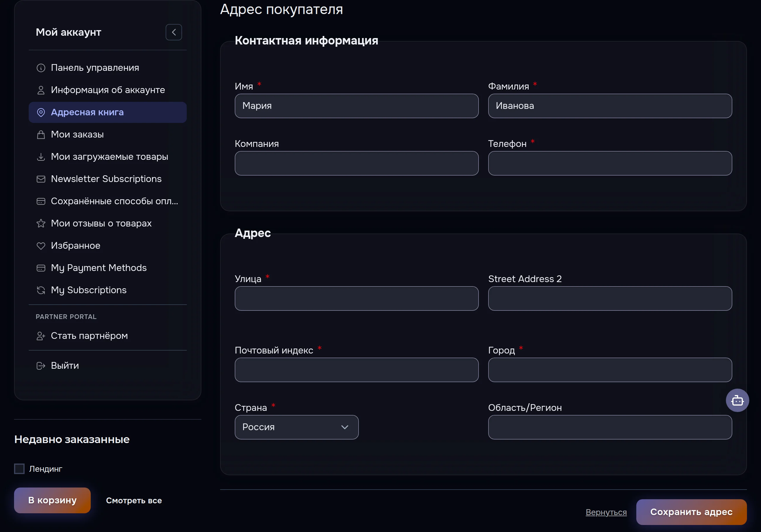The width and height of the screenshot is (761, 532).
Task: Open My Subscriptions page
Action: [x=108, y=290]
